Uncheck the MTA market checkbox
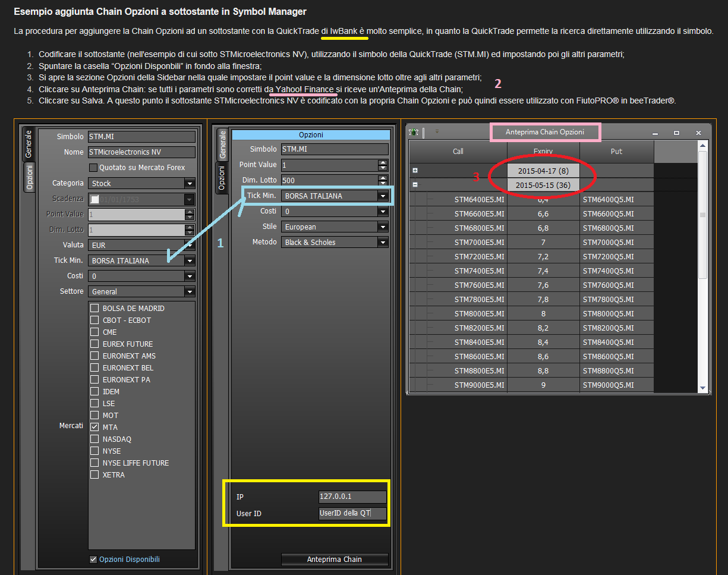The image size is (728, 575). pyautogui.click(x=94, y=427)
